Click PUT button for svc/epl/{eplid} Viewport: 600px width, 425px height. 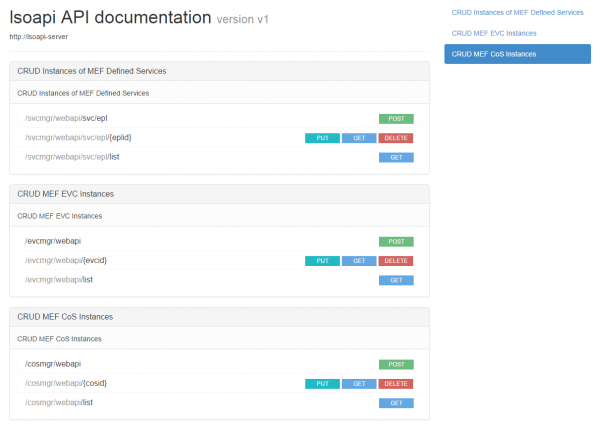point(322,138)
